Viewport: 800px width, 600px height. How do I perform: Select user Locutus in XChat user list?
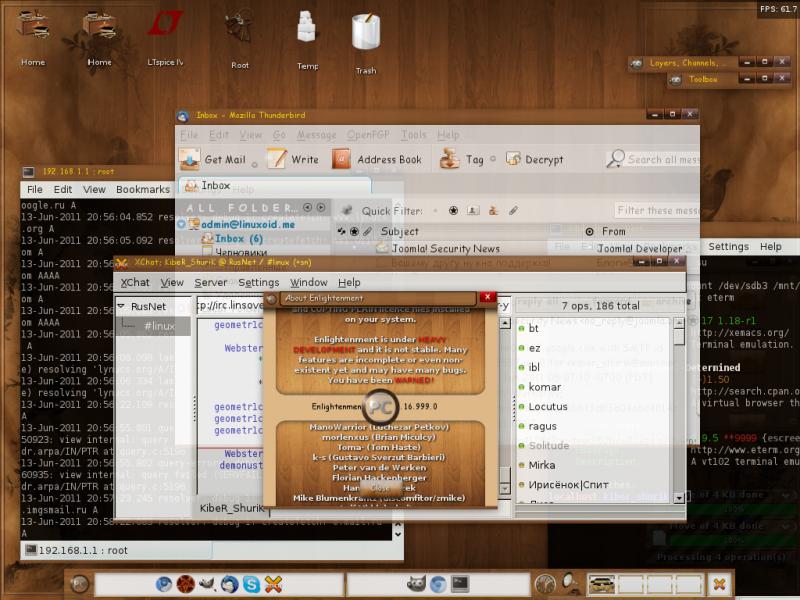pyautogui.click(x=548, y=407)
